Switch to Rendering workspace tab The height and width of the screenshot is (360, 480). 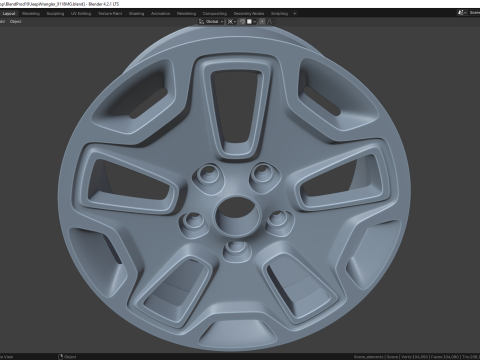point(186,14)
